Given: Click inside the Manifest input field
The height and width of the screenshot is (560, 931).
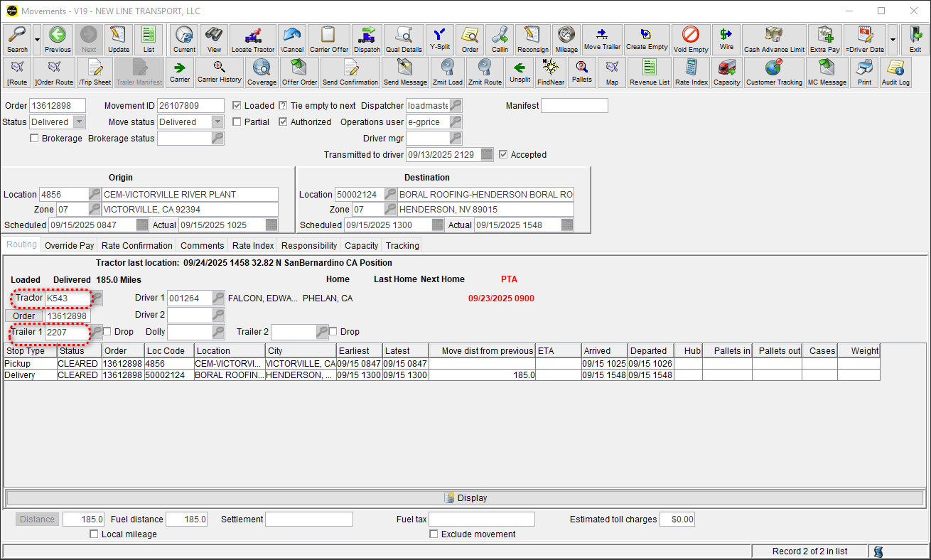Looking at the screenshot, I should pos(574,105).
